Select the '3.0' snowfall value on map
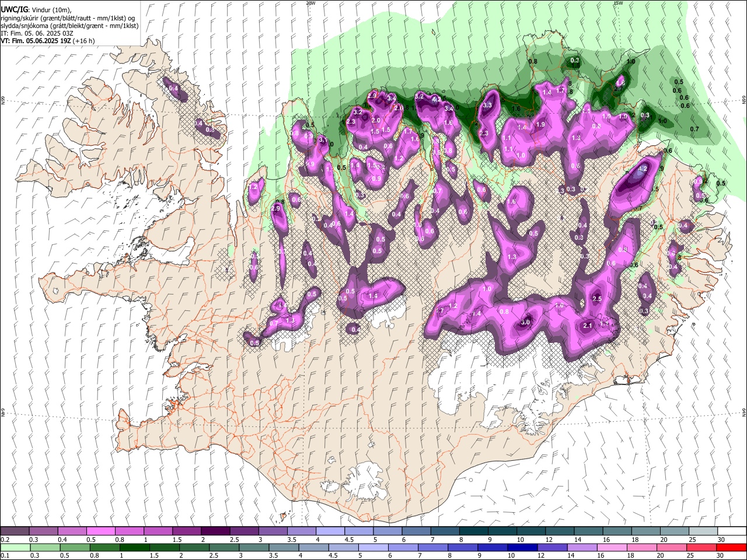This screenshot has height=560, width=747. (x=525, y=323)
